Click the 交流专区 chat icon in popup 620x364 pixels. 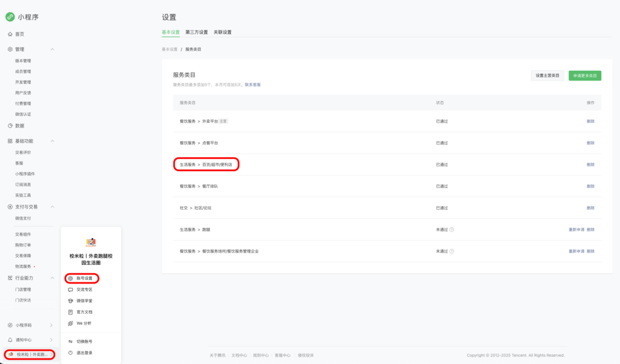[x=71, y=291]
